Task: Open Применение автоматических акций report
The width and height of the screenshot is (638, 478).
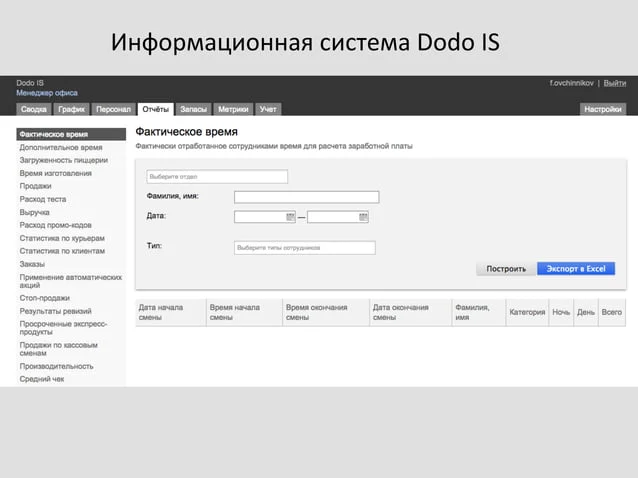Action: (x=71, y=281)
